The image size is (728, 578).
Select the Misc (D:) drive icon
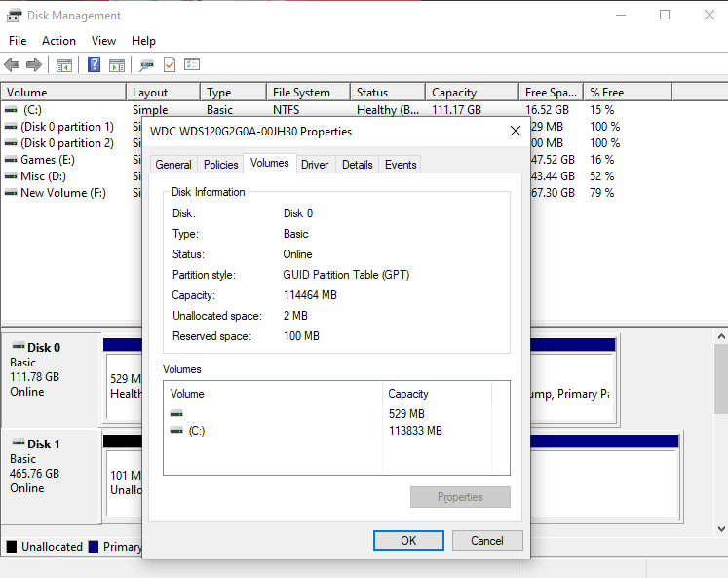click(11, 176)
